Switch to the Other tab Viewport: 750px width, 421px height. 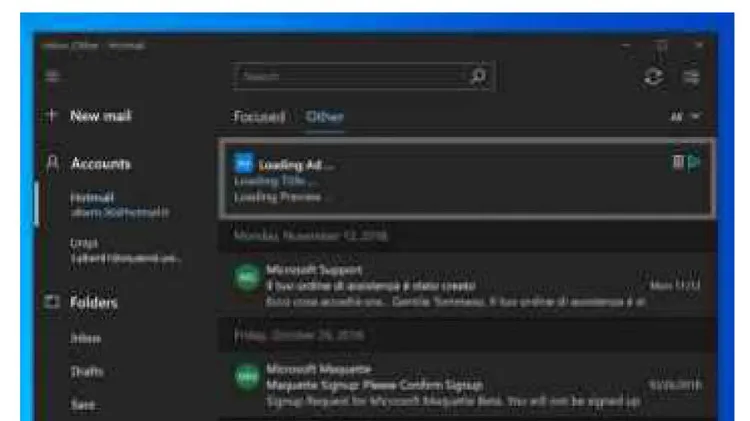tap(325, 116)
